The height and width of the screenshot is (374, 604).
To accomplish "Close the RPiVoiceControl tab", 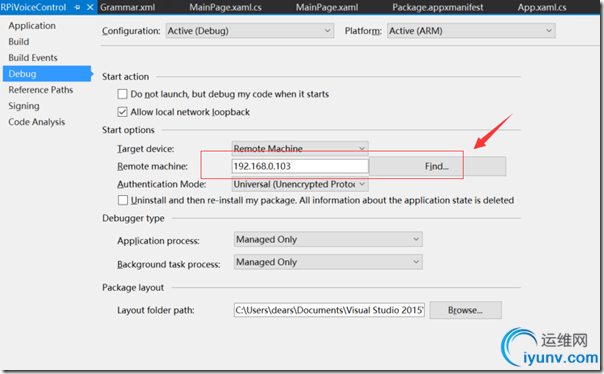I will pos(90,7).
